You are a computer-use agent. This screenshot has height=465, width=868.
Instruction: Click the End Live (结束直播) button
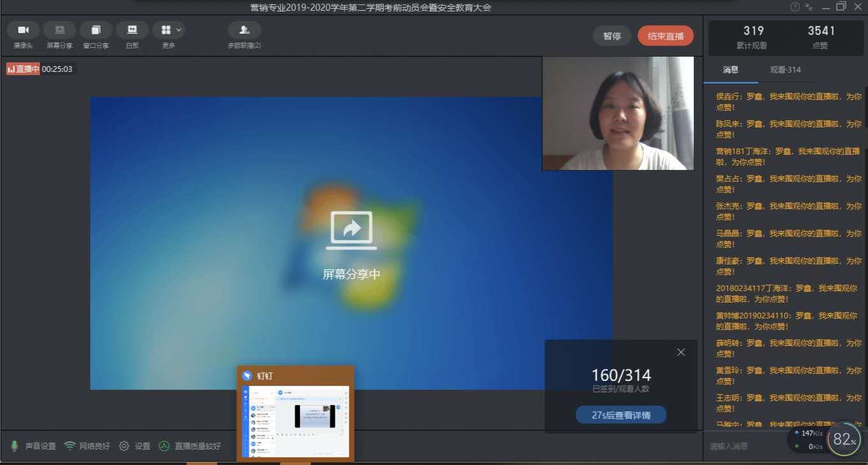pos(665,36)
